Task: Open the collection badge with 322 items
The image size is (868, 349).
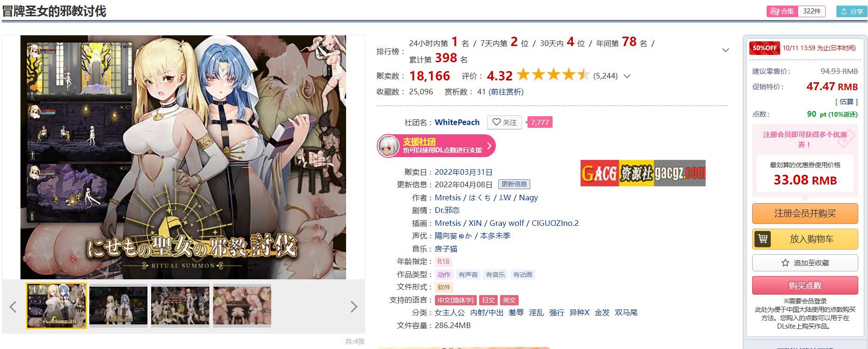Action: (x=796, y=11)
